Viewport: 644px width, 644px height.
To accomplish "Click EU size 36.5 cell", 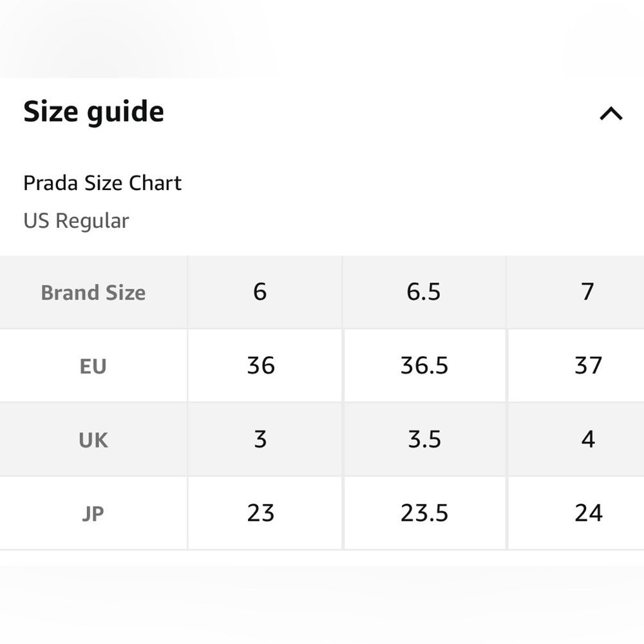I will tap(424, 366).
